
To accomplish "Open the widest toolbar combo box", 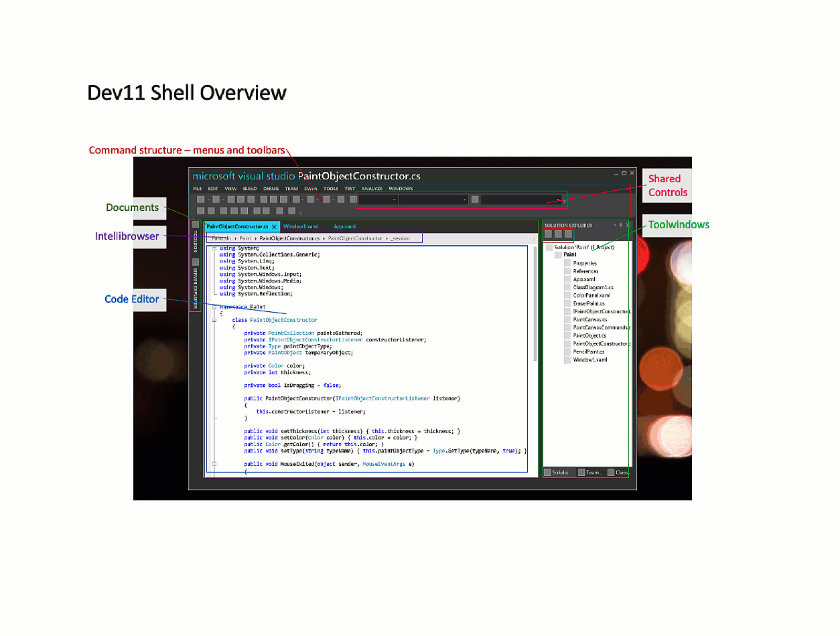I will 521,200.
